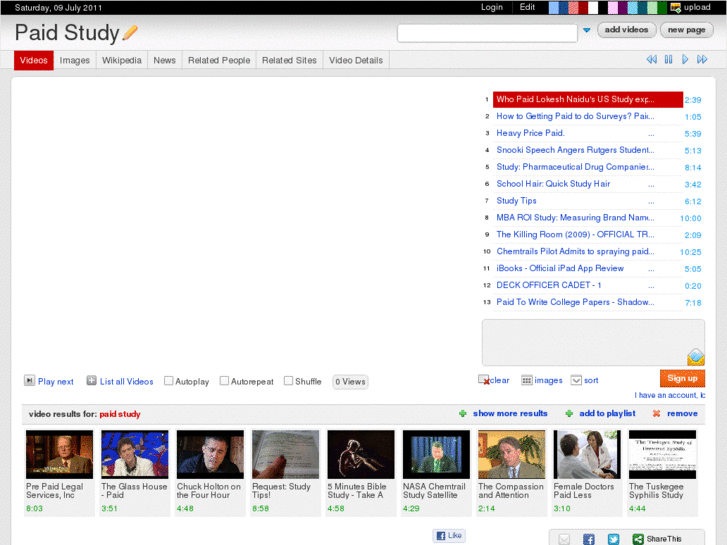
Task: Click the 0 Views button
Action: coord(350,382)
